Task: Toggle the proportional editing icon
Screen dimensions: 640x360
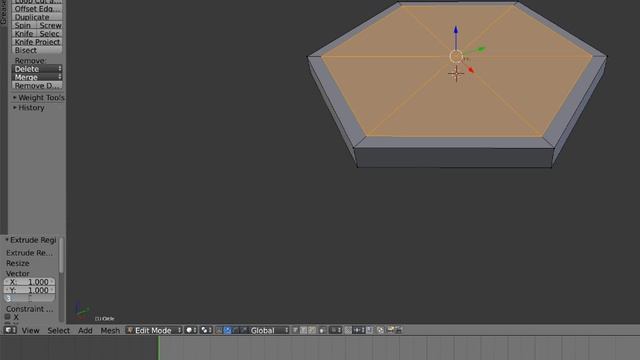Action: click(x=336, y=330)
